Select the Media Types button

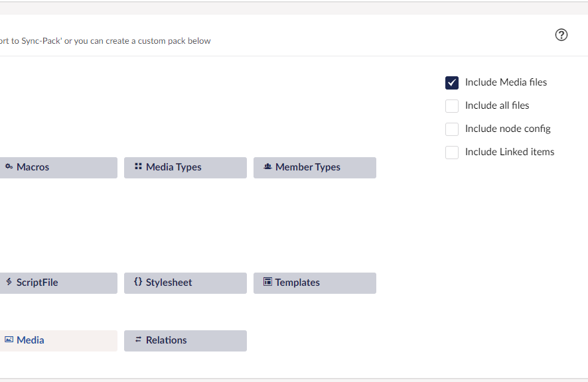[185, 168]
